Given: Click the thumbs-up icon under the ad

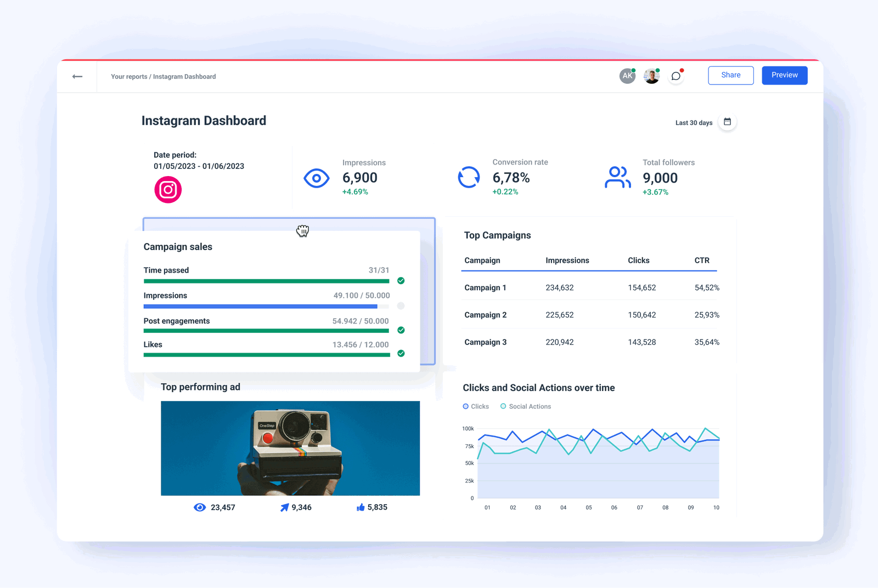Looking at the screenshot, I should (x=361, y=507).
